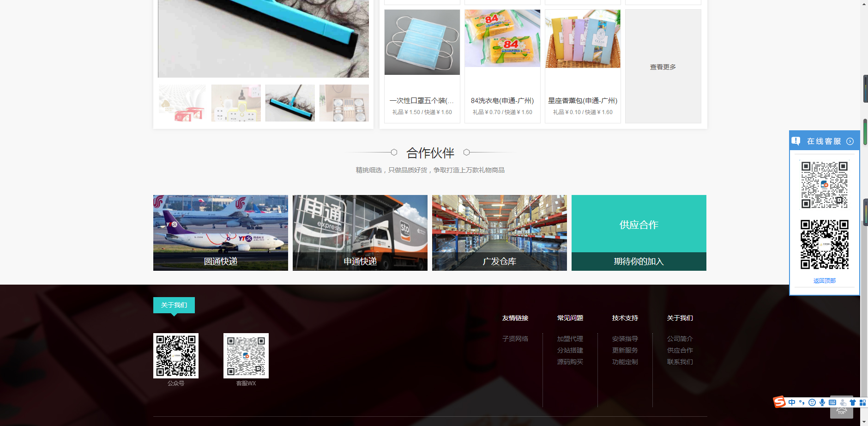Open the 广发仓库 partner card
The image size is (868, 426).
500,233
